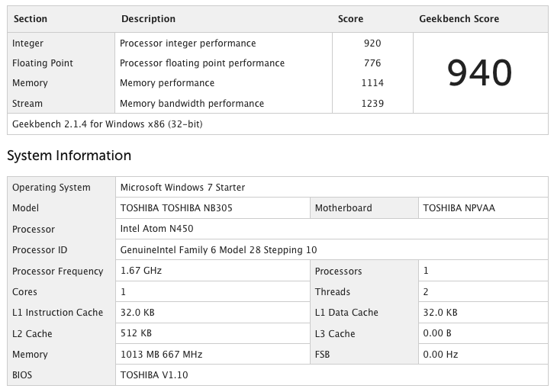554x392 pixels.
Task: Click the Geekbench Score column header
Action: tap(459, 19)
